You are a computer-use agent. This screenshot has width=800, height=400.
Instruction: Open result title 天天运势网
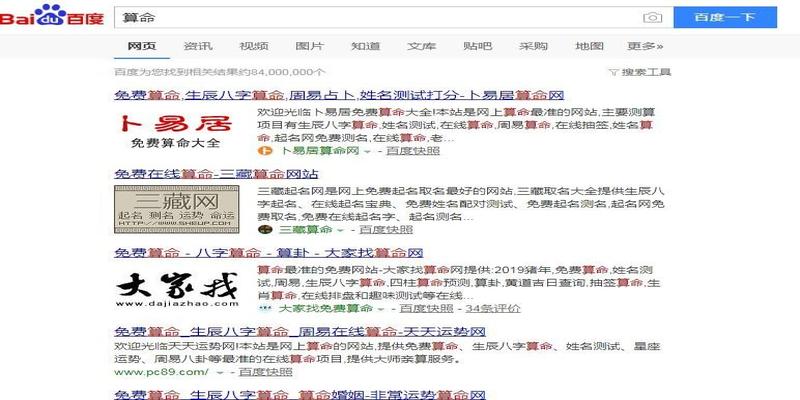pos(300,332)
